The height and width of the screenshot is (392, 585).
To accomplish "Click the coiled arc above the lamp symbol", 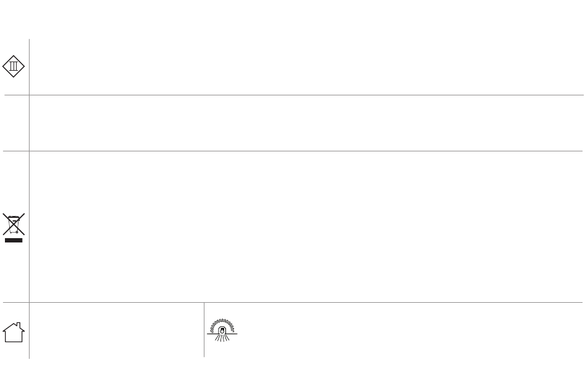I will click(x=222, y=324).
